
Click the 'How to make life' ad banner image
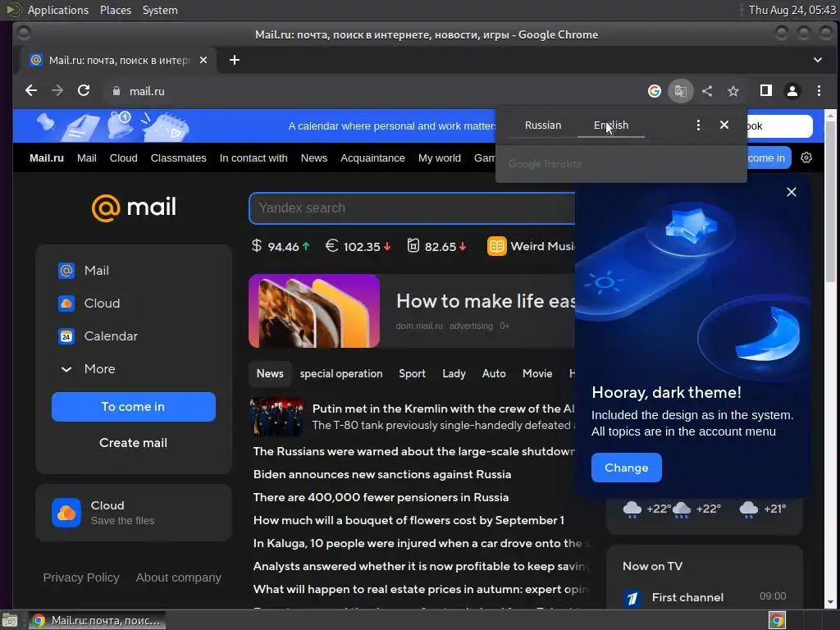point(314,311)
